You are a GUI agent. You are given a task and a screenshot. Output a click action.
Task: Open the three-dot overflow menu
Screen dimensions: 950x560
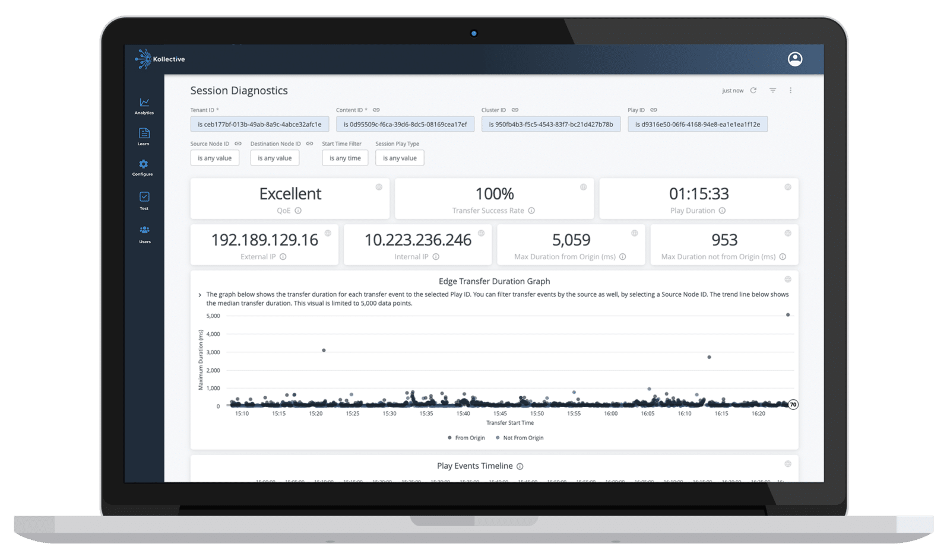click(x=790, y=90)
